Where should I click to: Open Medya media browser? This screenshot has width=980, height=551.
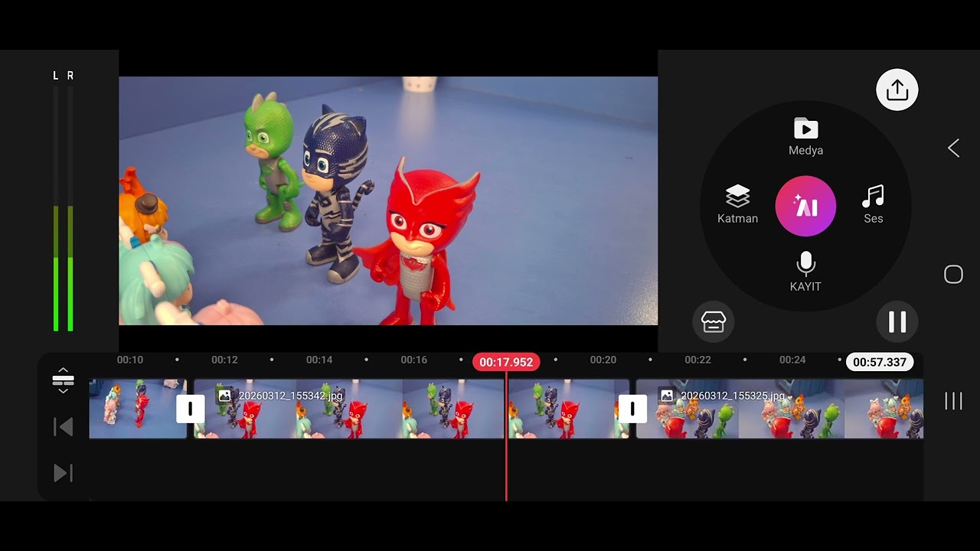click(x=805, y=137)
